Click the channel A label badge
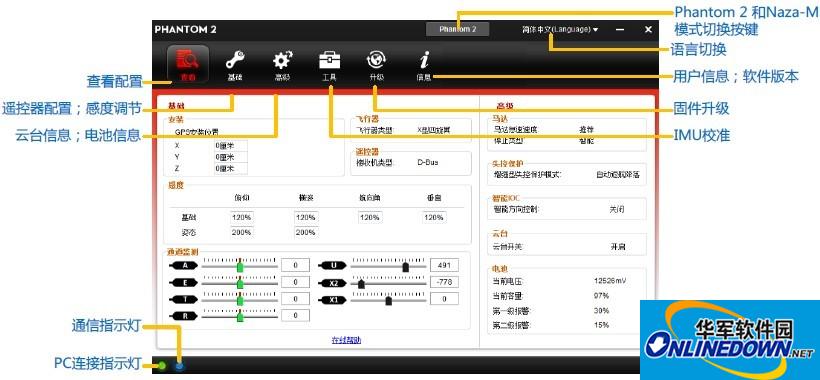 [184, 266]
